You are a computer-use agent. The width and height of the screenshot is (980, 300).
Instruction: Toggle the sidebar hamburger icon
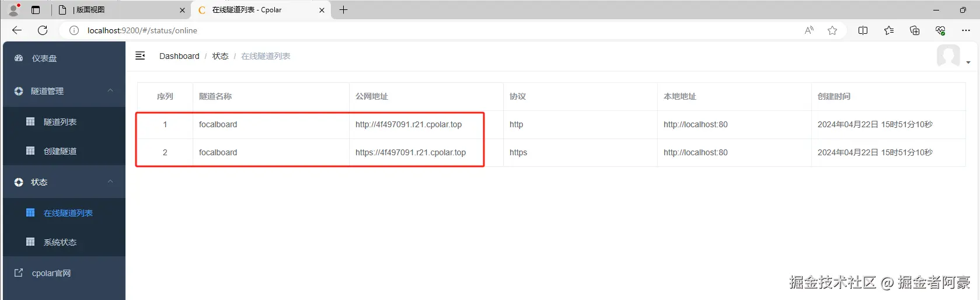click(x=140, y=55)
